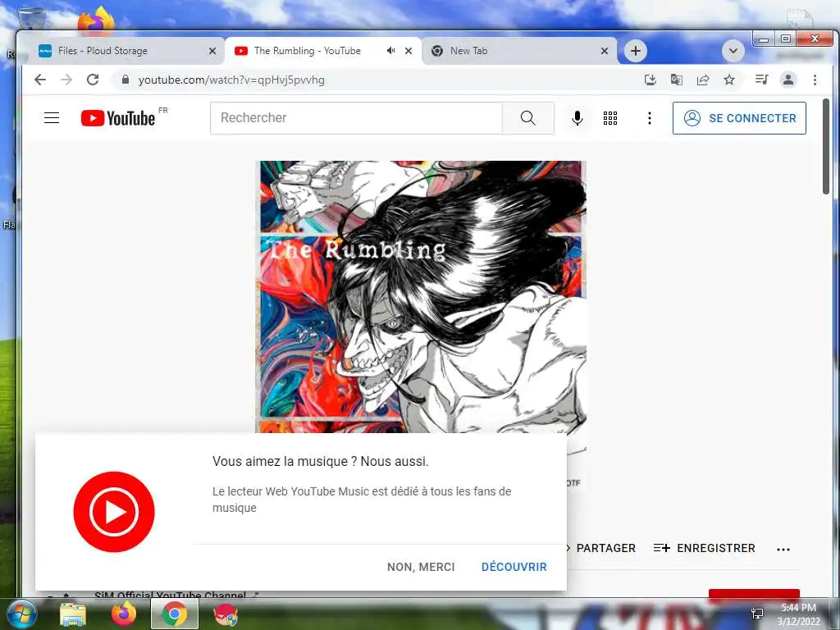Click the YouTube Music logo in popup
The width and height of the screenshot is (840, 630).
114,512
